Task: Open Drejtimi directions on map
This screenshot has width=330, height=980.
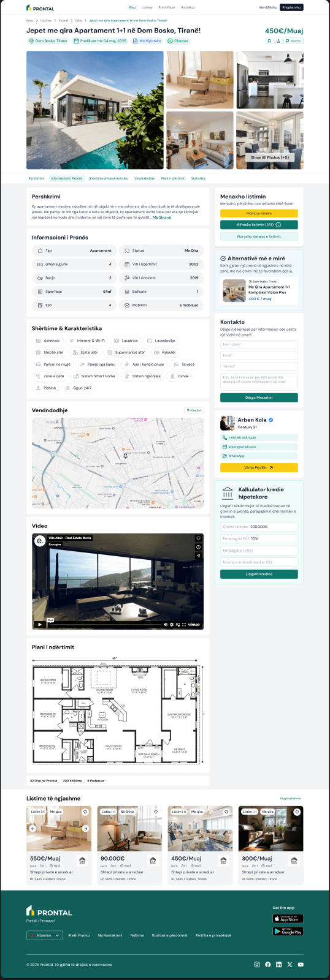Action: coord(194,410)
